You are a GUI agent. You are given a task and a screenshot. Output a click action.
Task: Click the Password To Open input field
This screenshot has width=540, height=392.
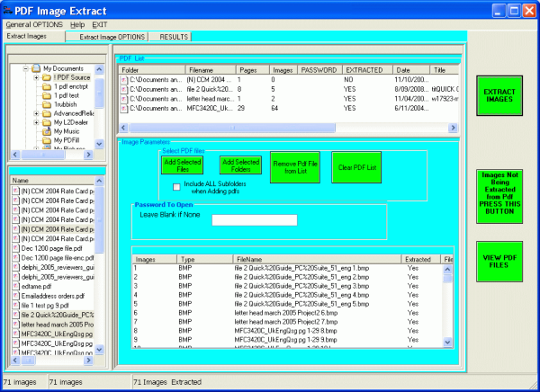point(254,219)
